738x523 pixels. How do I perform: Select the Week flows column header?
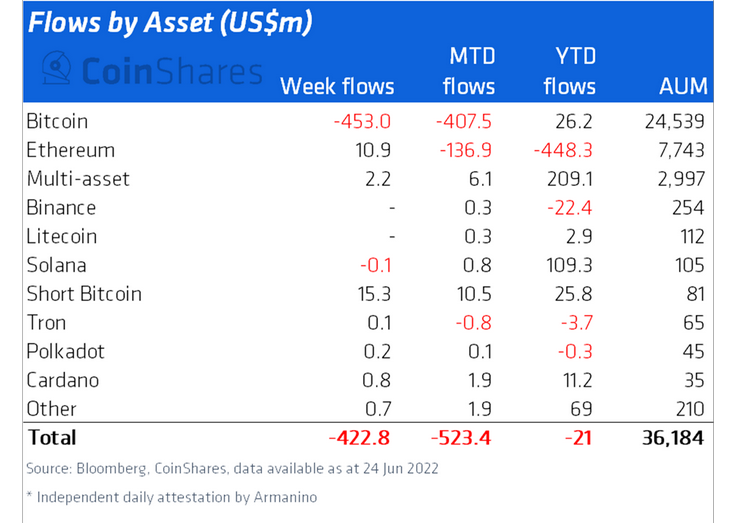click(337, 86)
